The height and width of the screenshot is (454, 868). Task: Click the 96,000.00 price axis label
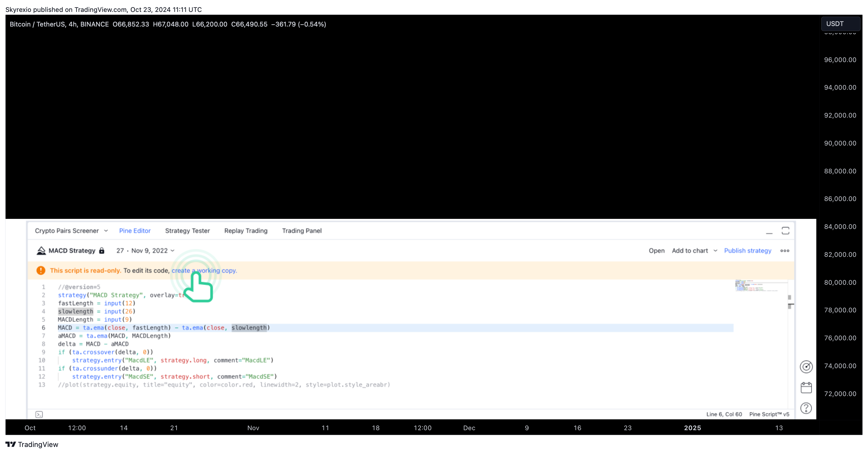840,60
